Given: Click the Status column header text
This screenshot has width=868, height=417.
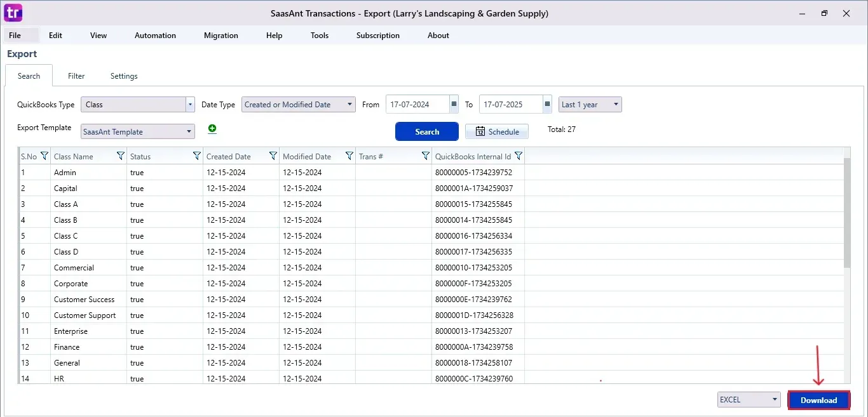Looking at the screenshot, I should point(140,157).
